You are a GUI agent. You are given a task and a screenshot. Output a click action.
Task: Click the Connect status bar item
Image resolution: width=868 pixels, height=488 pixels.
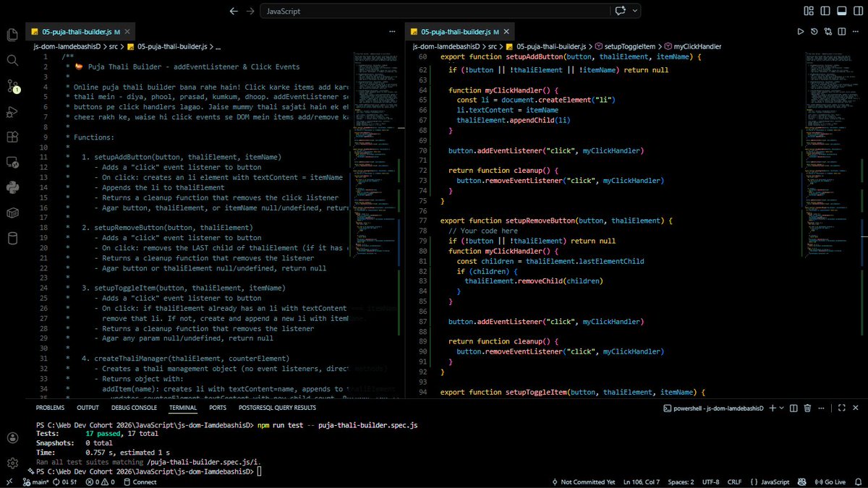(x=140, y=482)
